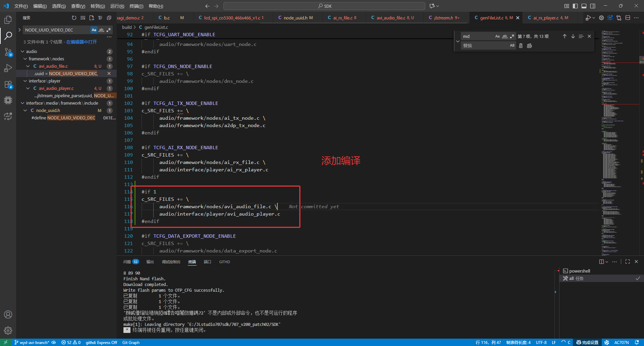This screenshot has height=346, width=644.
Task: Open the Extensions view in activity bar
Action: [8, 84]
